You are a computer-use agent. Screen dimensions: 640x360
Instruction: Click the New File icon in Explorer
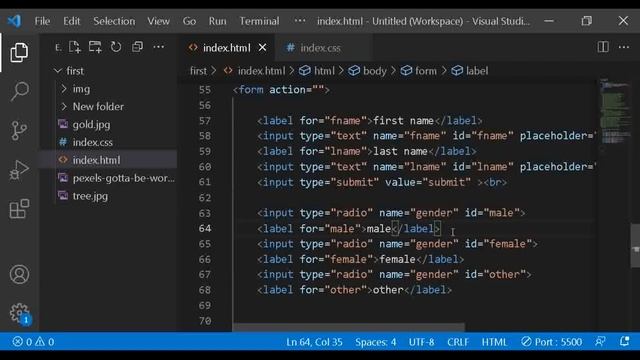click(x=75, y=47)
